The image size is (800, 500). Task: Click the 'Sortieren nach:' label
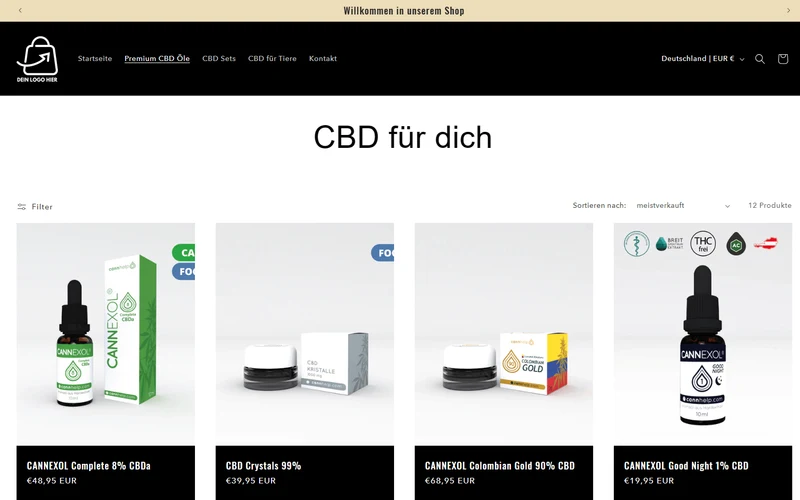599,206
